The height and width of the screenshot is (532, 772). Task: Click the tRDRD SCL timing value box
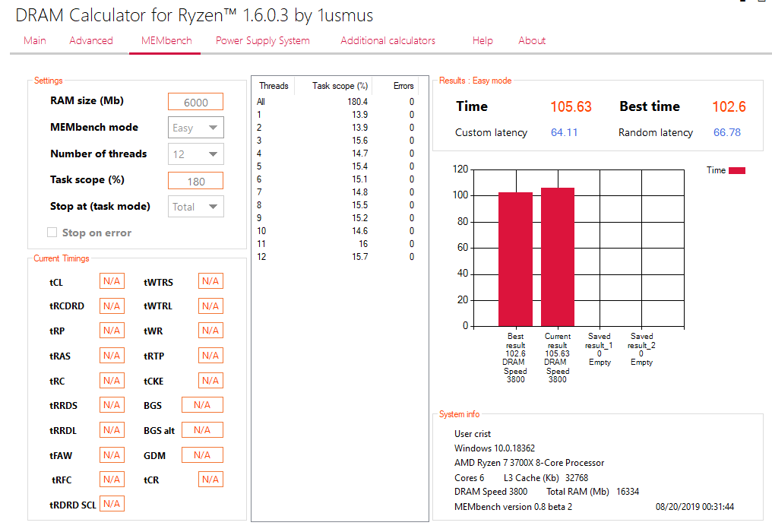coord(112,503)
